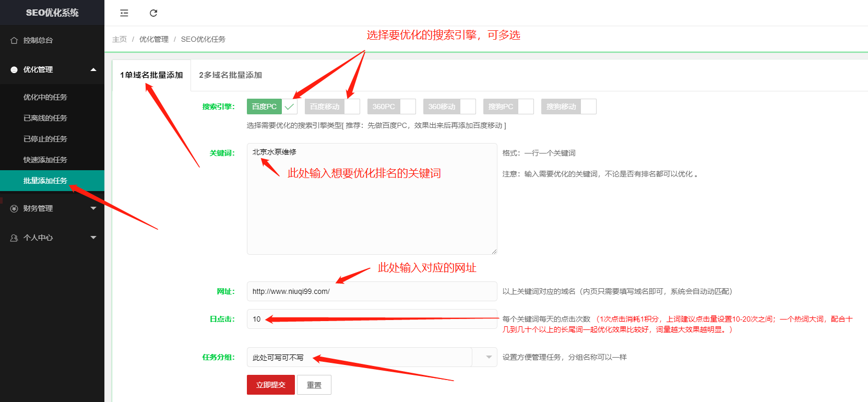This screenshot has width=868, height=402.
Task: Click the yen icon for 财务管理
Action: (x=14, y=208)
